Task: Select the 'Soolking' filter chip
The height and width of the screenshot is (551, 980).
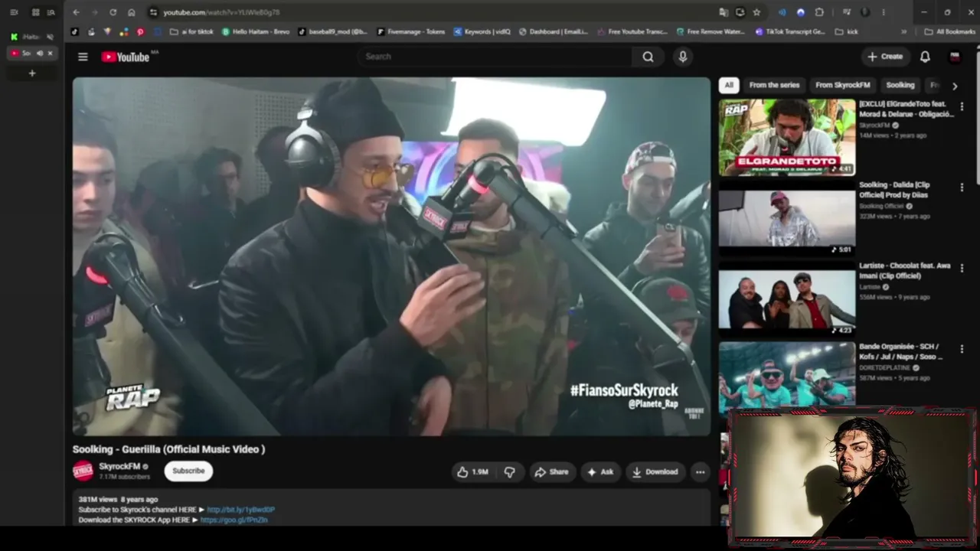Action: pyautogui.click(x=900, y=86)
